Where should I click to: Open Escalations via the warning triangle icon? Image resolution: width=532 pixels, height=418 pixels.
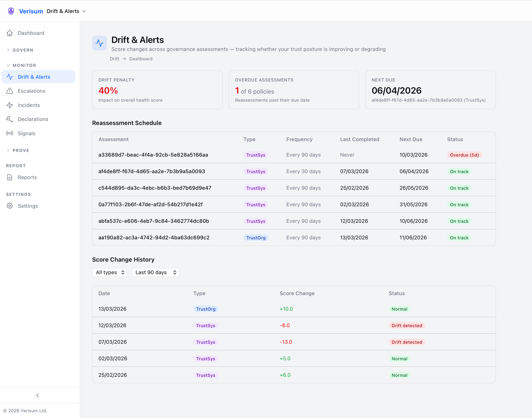tap(9, 91)
